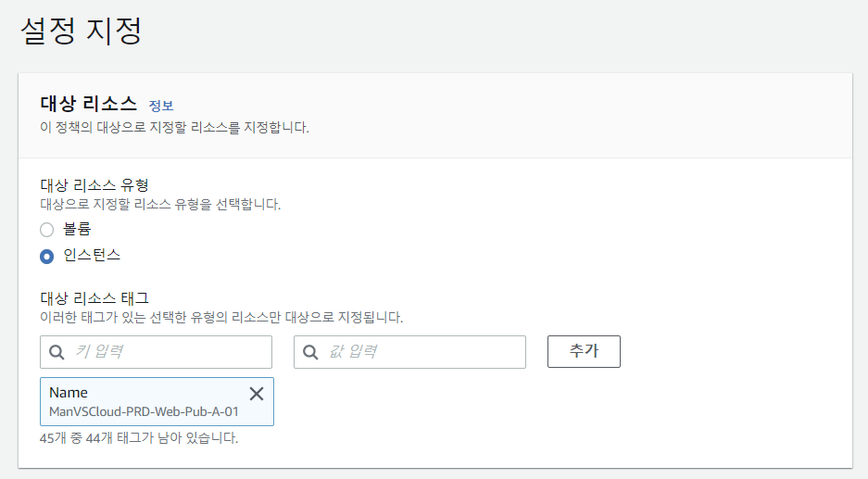
Task: Open the 정보 link beside 대상 리소스
Action: pyautogui.click(x=161, y=106)
